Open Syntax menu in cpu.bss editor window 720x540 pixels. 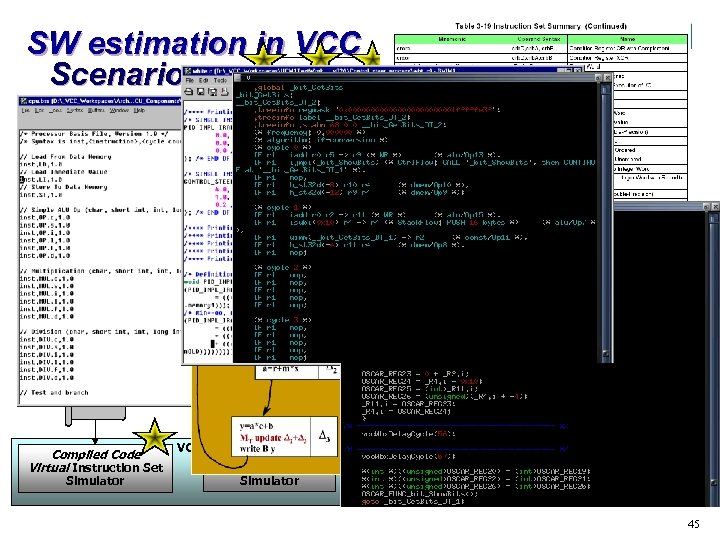pos(75,110)
